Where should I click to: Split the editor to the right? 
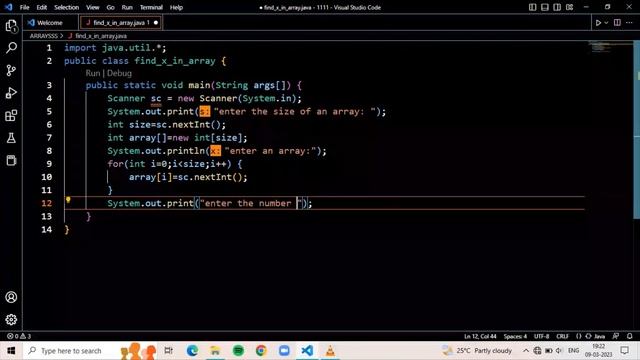617,23
